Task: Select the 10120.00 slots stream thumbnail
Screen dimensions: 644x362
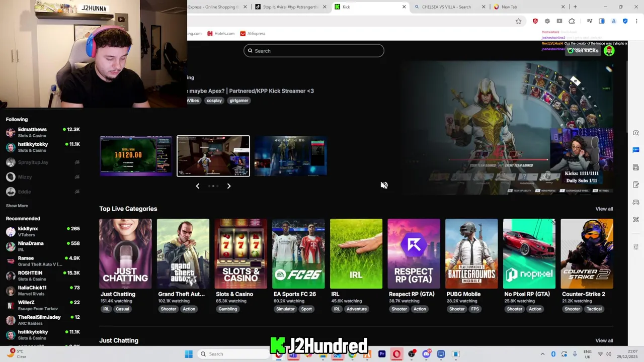Action: click(136, 156)
